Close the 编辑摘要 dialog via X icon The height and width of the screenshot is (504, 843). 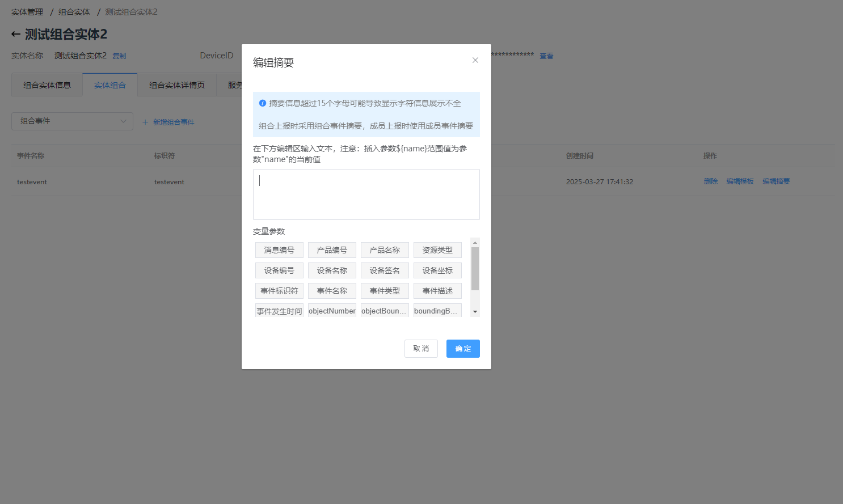pyautogui.click(x=475, y=60)
